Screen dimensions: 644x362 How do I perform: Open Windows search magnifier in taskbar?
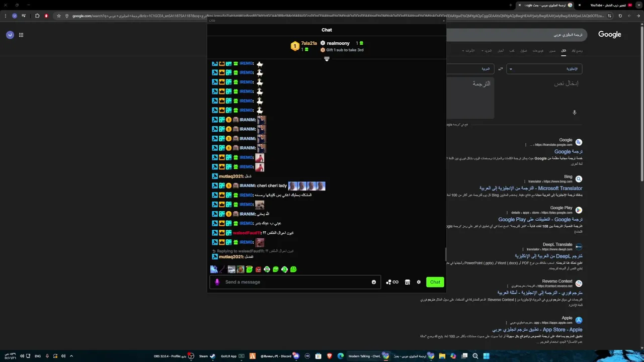475,356
